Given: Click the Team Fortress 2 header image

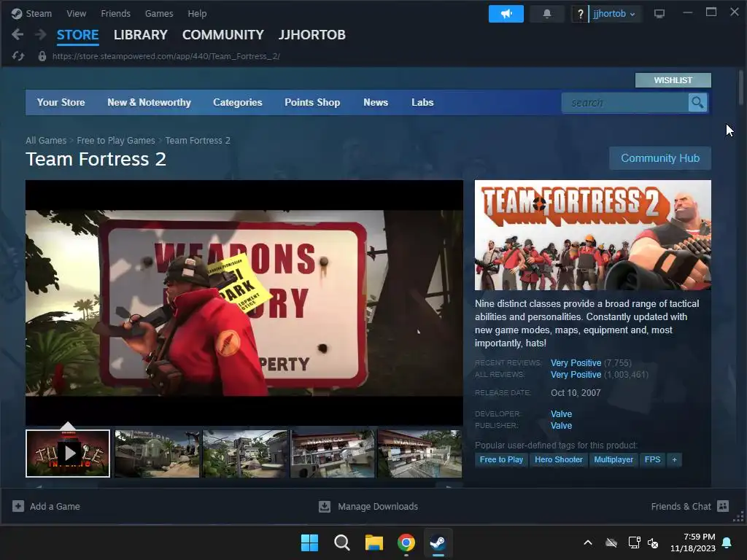Looking at the screenshot, I should click(x=592, y=235).
